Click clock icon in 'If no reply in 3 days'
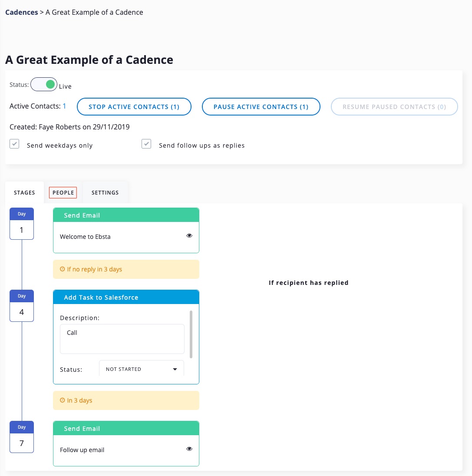Viewport: 472px width, 476px height. (x=63, y=269)
